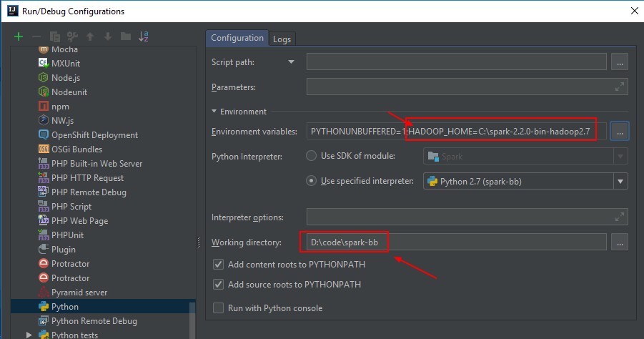Image resolution: width=644 pixels, height=339 pixels.
Task: Collapse the Environment section
Action: pos(215,112)
